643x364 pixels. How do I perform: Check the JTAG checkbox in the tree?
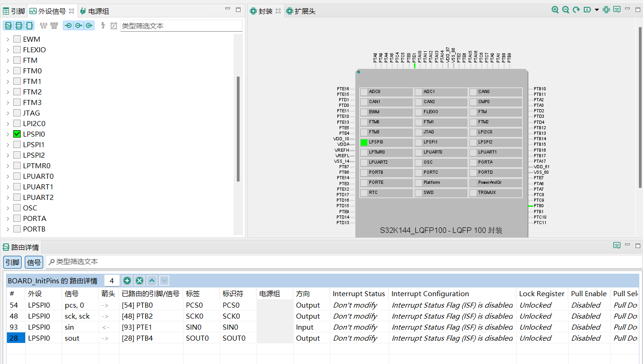pos(17,113)
